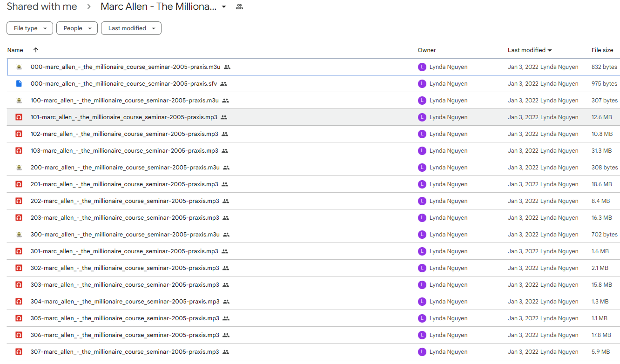Click the 31.3 MB file size cell
620x364 pixels.
click(x=602, y=151)
